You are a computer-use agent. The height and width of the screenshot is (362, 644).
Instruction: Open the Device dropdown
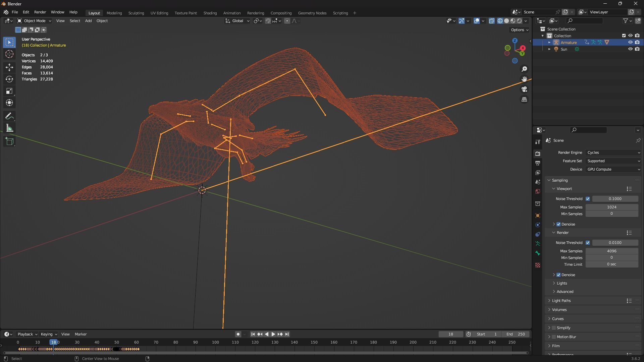613,169
